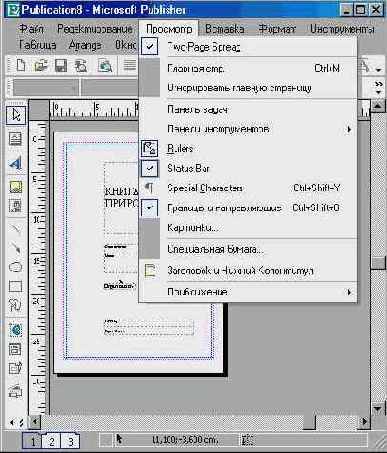
Task: Click the coordinates readout in status bar
Action: (x=185, y=440)
